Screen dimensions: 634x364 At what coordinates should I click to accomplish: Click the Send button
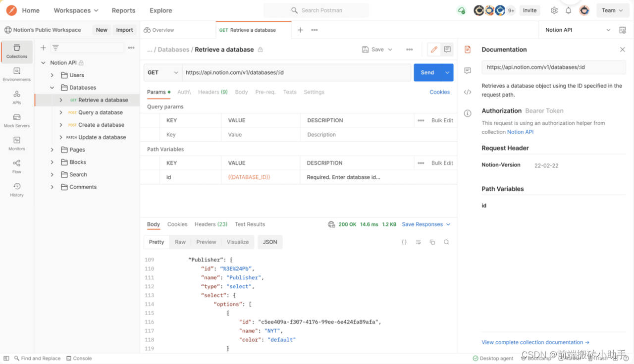pyautogui.click(x=427, y=72)
